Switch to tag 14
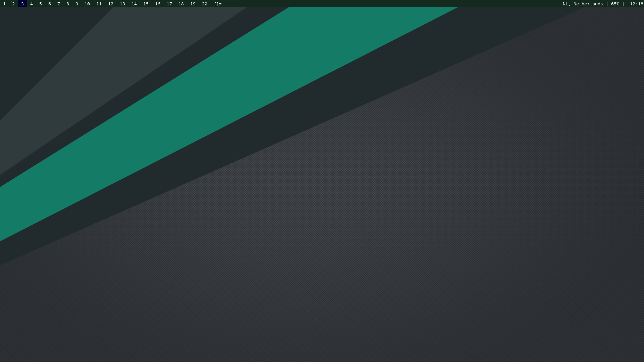This screenshot has height=362, width=644. pyautogui.click(x=134, y=4)
